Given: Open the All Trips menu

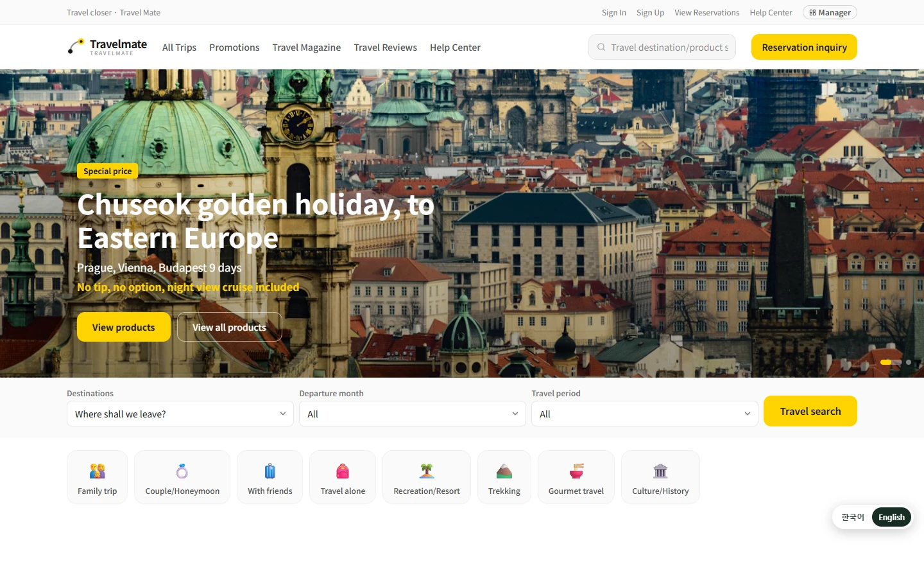Looking at the screenshot, I should click(179, 48).
